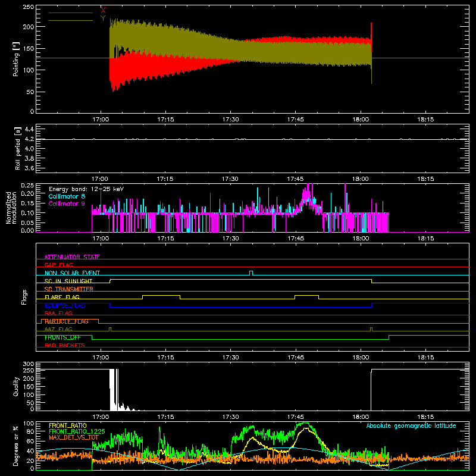Click the 'Roll period [s]' axis title
The height and width of the screenshot is (476, 476).
click(17, 148)
